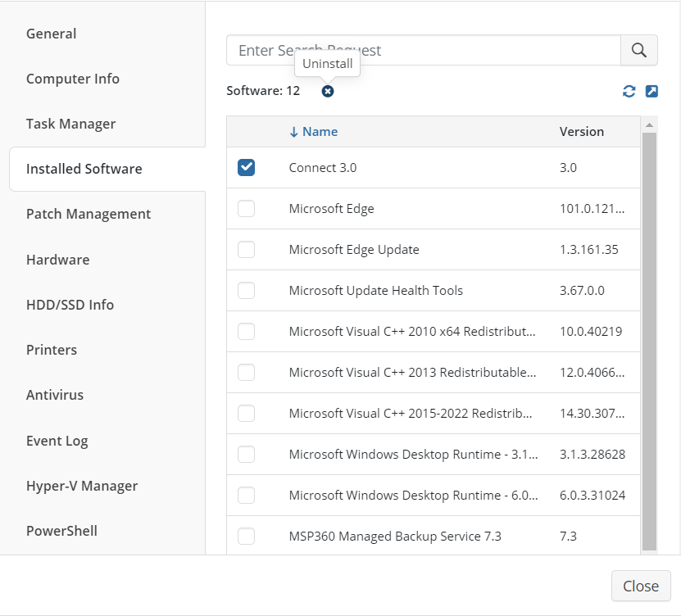Sort by Name column arrow
The image size is (681, 616).
294,132
